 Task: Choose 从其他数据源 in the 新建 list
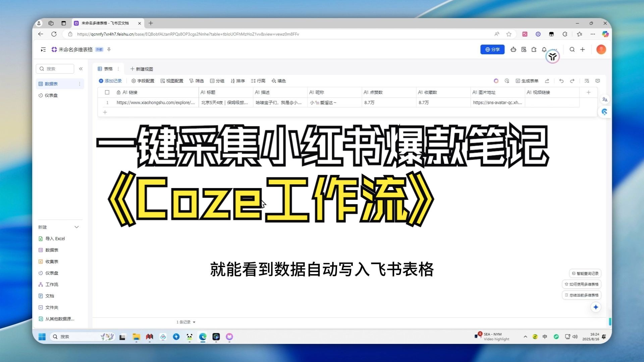click(56, 319)
